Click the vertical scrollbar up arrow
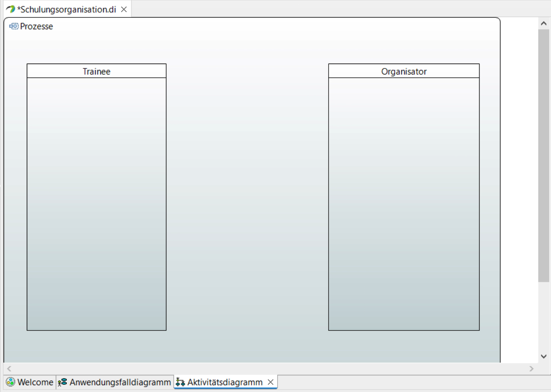Viewport: 551px width, 392px height. tap(544, 23)
